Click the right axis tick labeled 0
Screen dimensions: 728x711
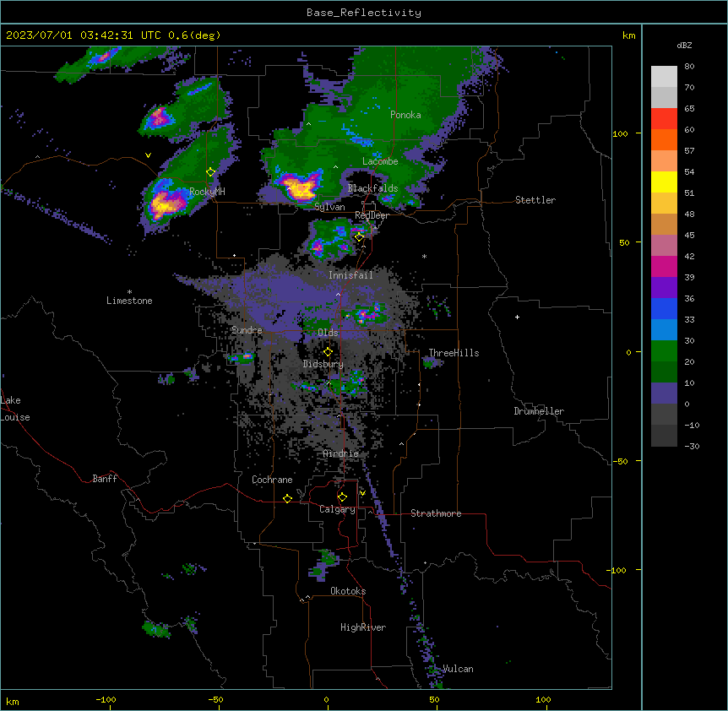[628, 353]
